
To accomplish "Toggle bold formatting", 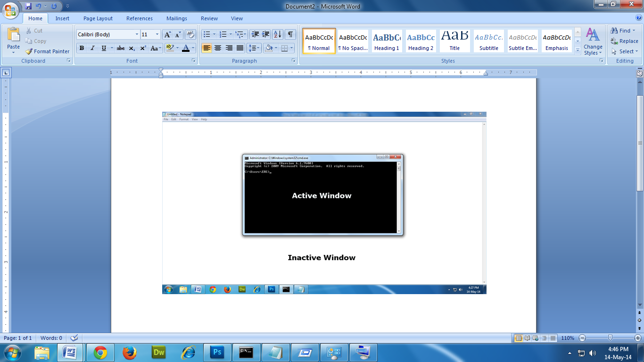I will click(x=82, y=48).
